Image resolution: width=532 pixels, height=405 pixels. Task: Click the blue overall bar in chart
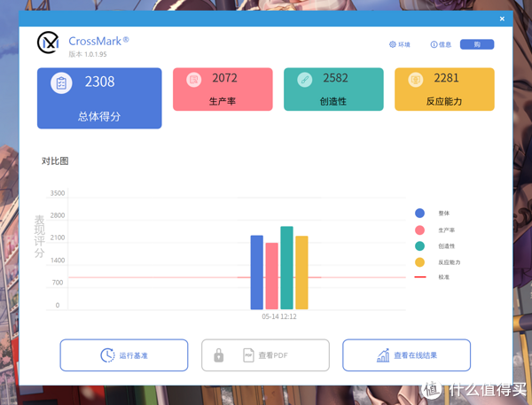click(257, 272)
